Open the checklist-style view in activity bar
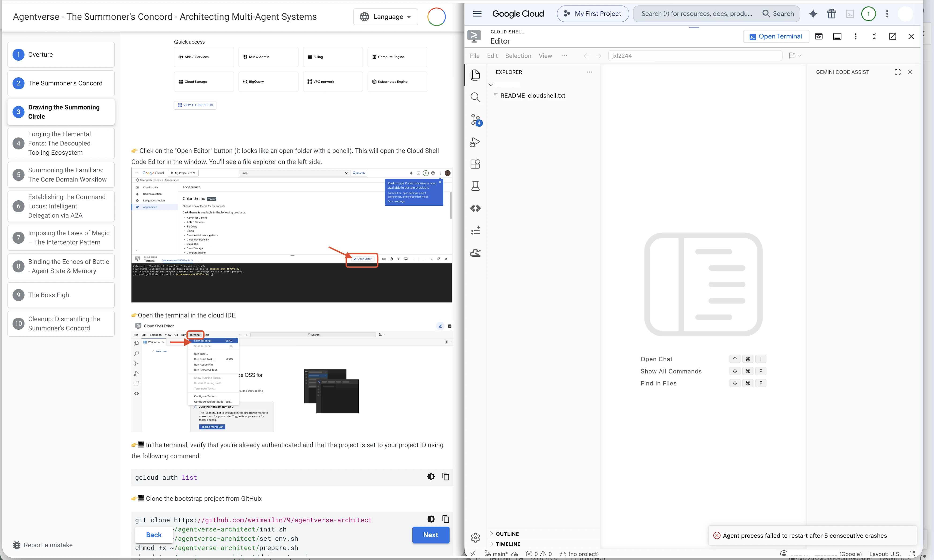The image size is (934, 560). click(x=475, y=230)
